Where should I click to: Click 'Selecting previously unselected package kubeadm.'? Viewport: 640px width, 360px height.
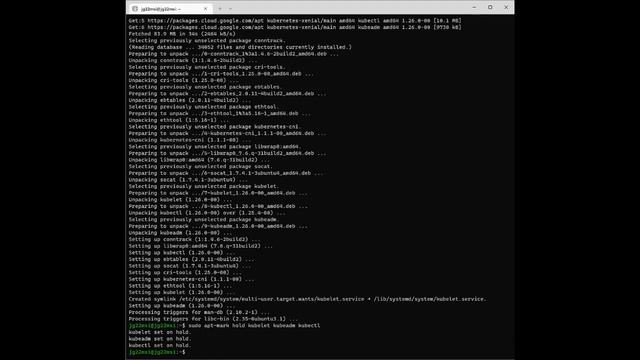pos(204,220)
